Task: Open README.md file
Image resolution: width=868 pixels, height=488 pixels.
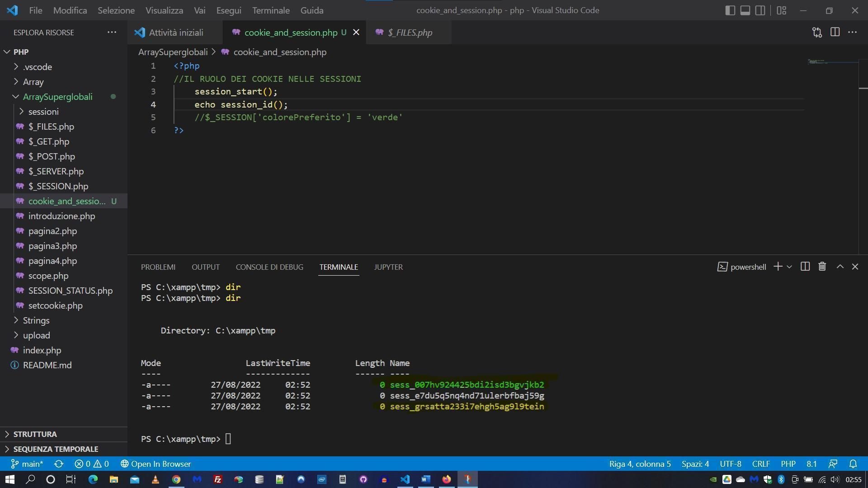Action: click(47, 365)
